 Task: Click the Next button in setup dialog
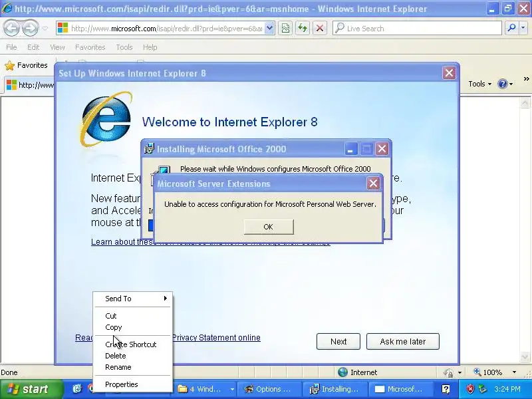point(338,341)
